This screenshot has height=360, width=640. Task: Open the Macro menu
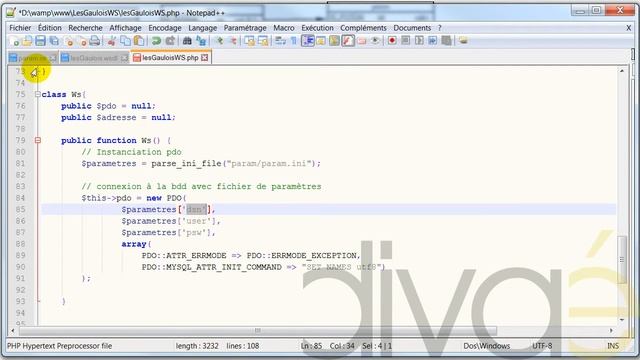pos(284,28)
